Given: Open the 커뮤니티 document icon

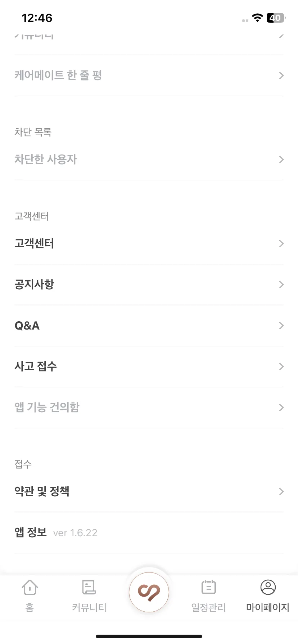Looking at the screenshot, I should 89,587.
